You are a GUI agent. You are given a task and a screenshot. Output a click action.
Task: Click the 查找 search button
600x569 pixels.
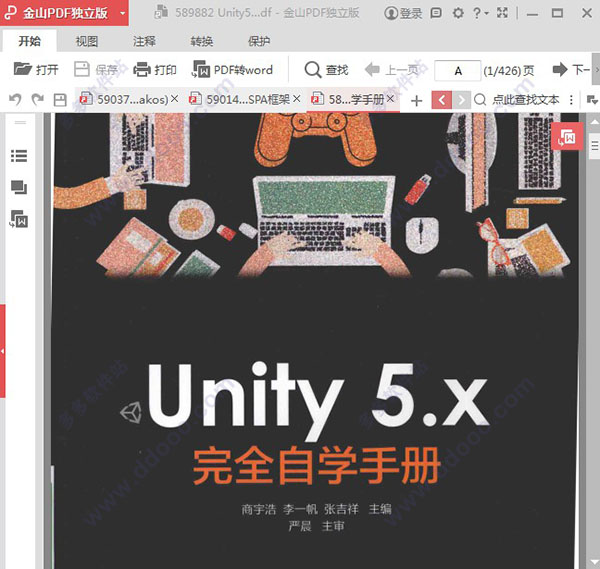326,70
